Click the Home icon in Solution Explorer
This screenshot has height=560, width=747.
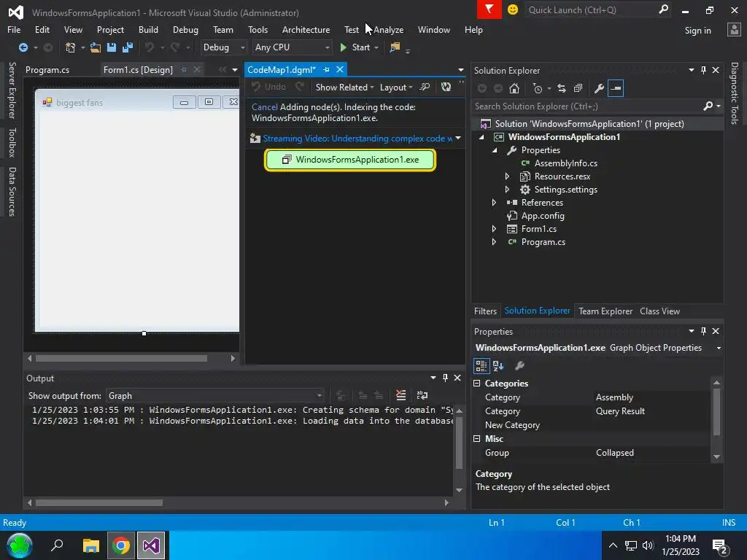pyautogui.click(x=514, y=88)
